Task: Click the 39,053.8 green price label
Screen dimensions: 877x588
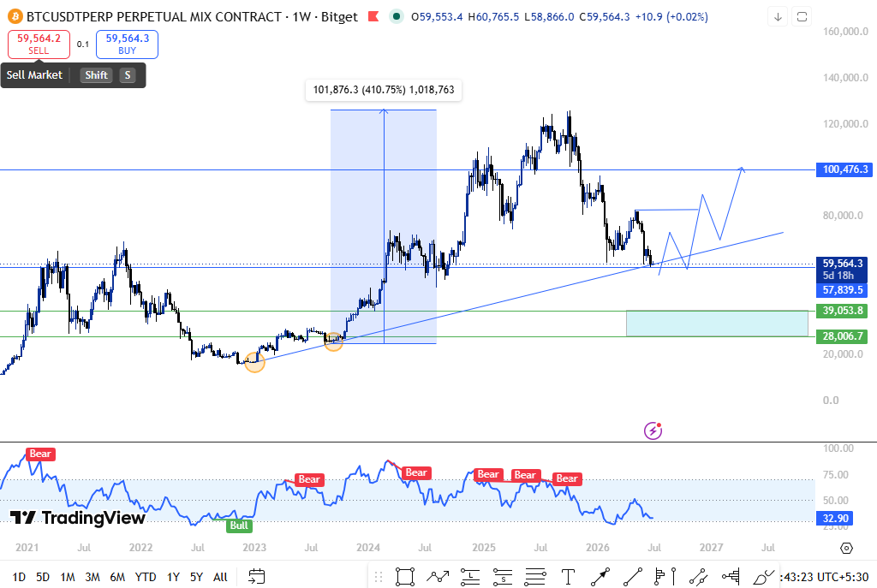Action: (844, 311)
